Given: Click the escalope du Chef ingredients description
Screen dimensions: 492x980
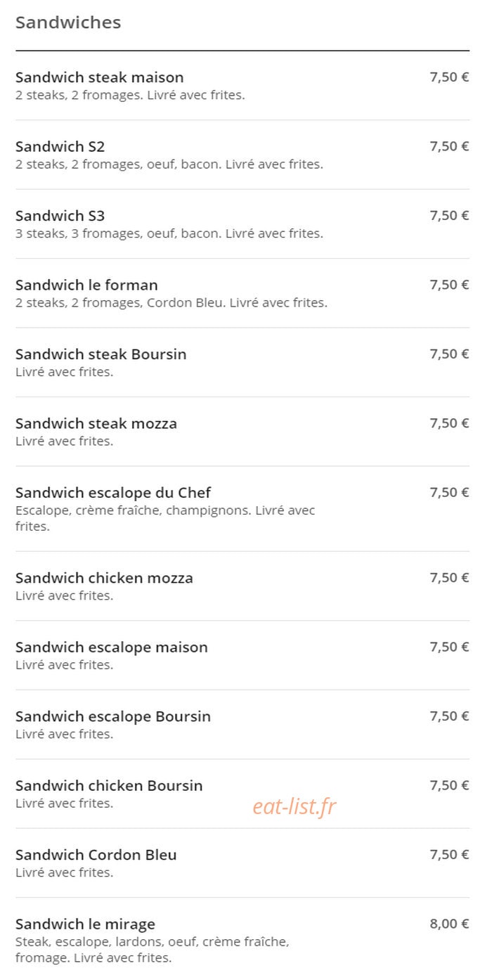Looking at the screenshot, I should [x=165, y=518].
